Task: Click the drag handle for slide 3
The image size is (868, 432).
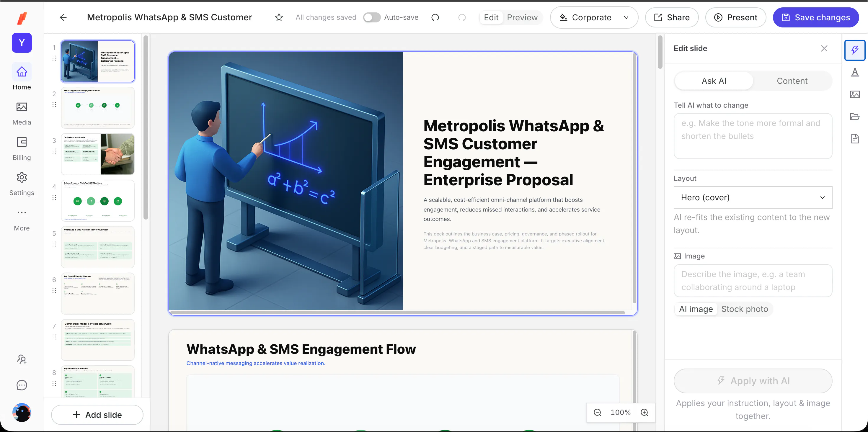Action: point(54,151)
